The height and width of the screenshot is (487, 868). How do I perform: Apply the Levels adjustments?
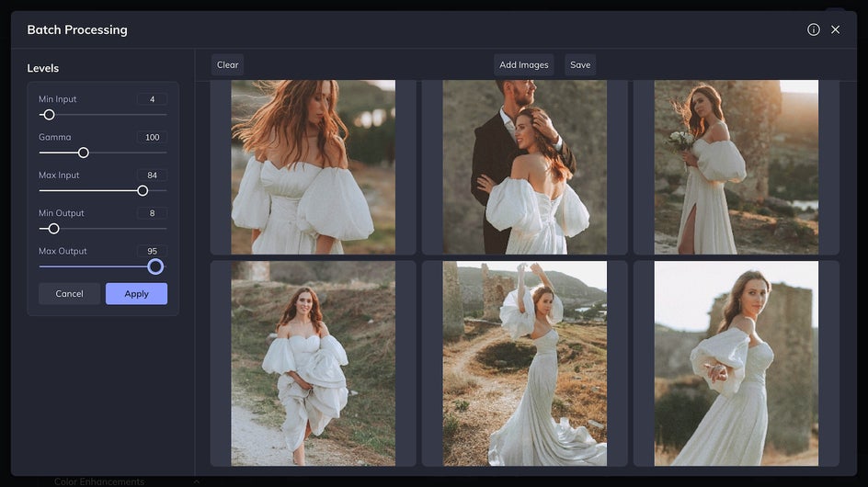coord(136,294)
